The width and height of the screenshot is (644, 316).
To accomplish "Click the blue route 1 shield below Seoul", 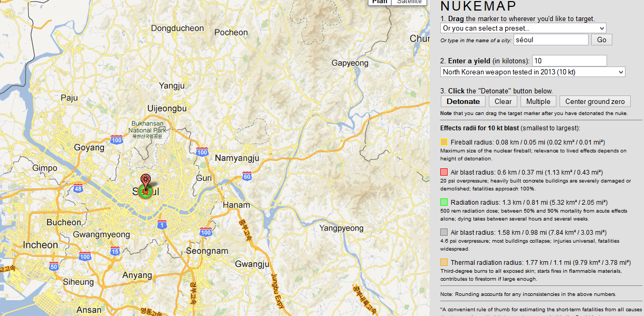I will pyautogui.click(x=162, y=225).
